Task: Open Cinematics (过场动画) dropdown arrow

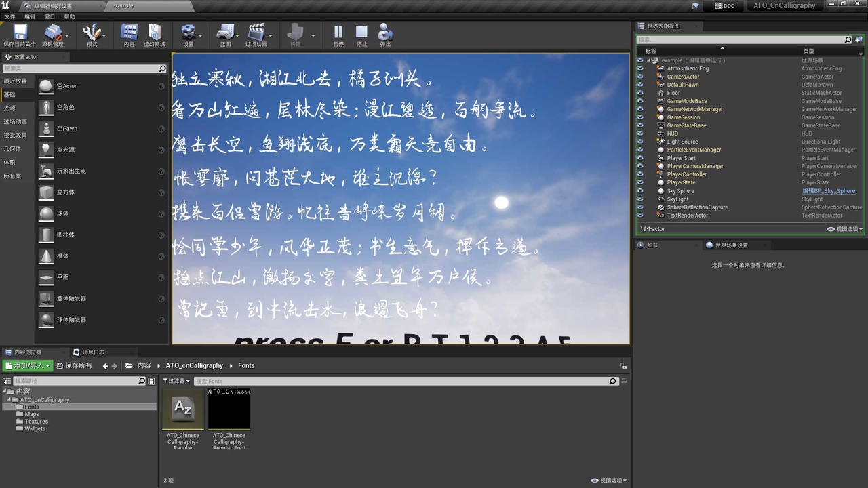Action: click(x=270, y=35)
